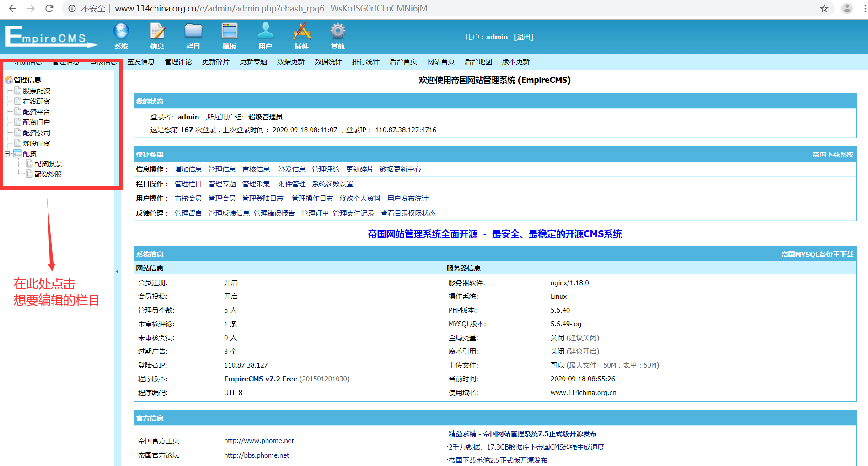The width and height of the screenshot is (868, 466).
Task: Click 增加信息 in the quick menu
Action: [188, 169]
